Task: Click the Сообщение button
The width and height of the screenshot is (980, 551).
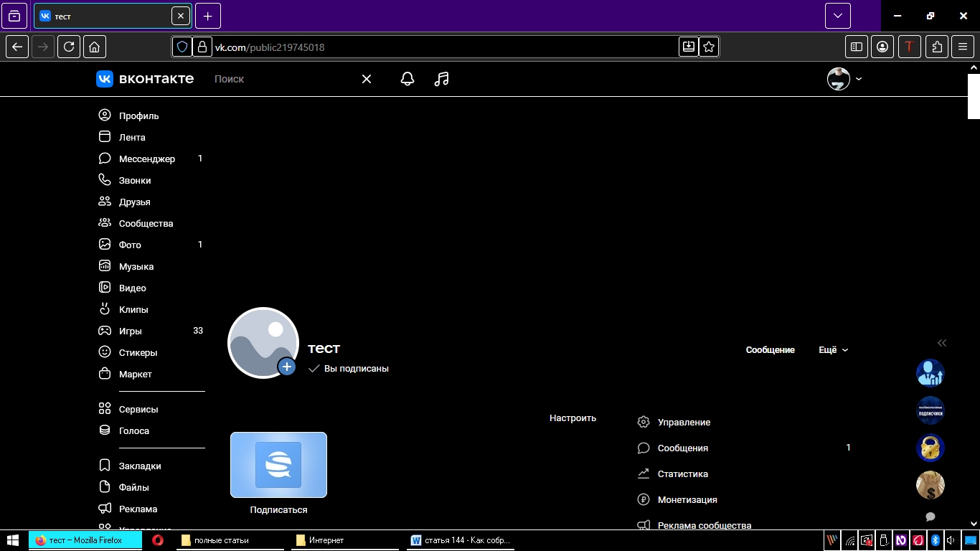Action: click(770, 349)
